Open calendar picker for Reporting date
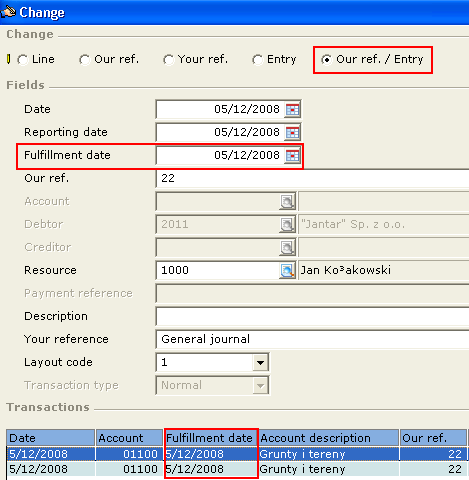The height and width of the screenshot is (480, 469). (x=292, y=132)
